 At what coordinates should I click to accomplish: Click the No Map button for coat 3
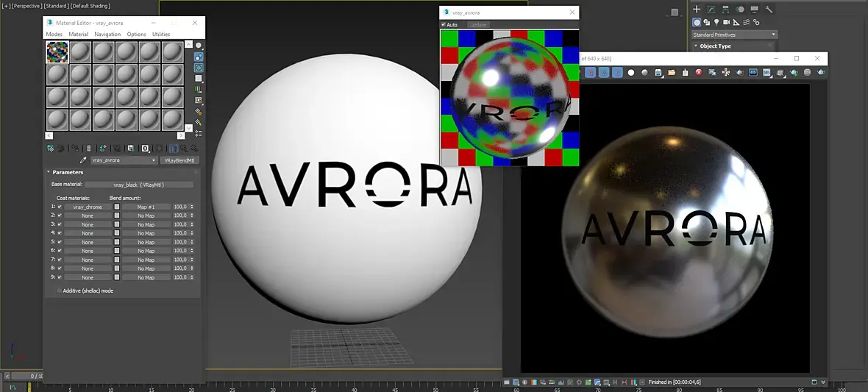tap(146, 224)
